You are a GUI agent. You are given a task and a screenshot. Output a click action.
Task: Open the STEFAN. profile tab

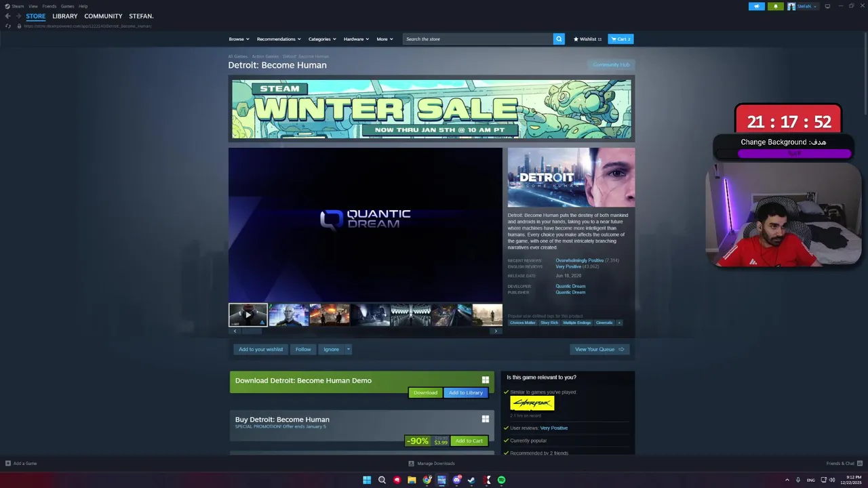pos(141,16)
